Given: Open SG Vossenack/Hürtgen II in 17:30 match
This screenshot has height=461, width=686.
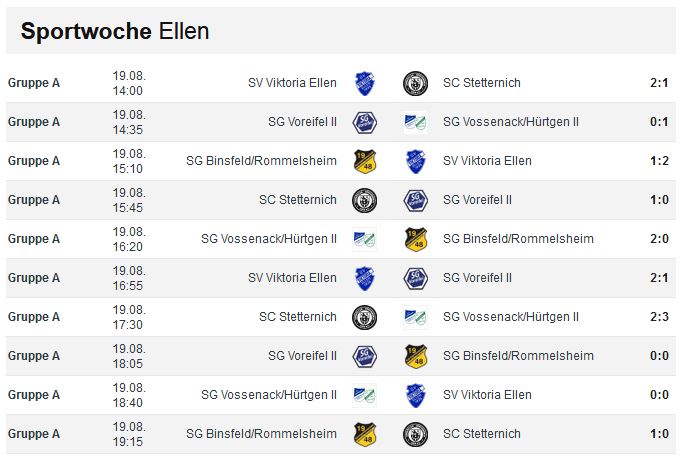Looking at the screenshot, I should (x=511, y=317).
